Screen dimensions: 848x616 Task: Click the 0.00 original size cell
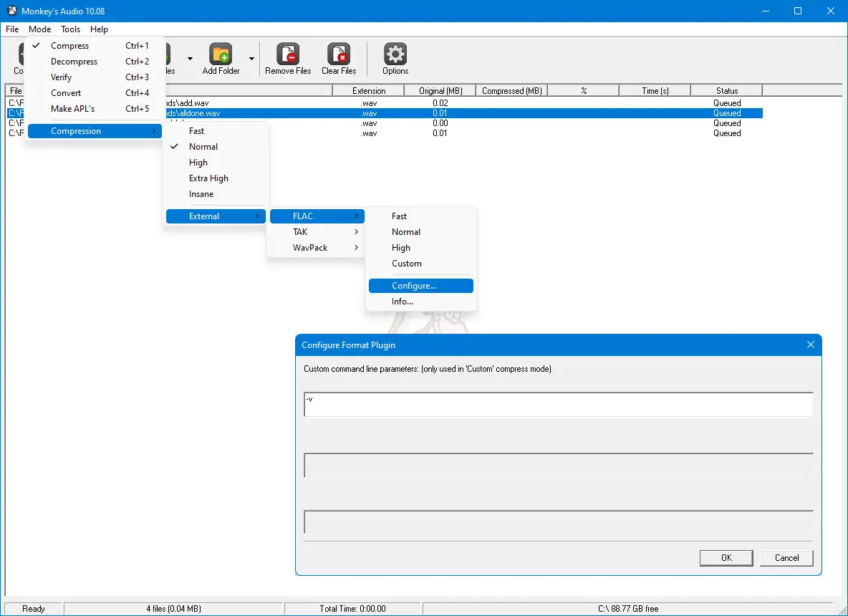(x=440, y=123)
